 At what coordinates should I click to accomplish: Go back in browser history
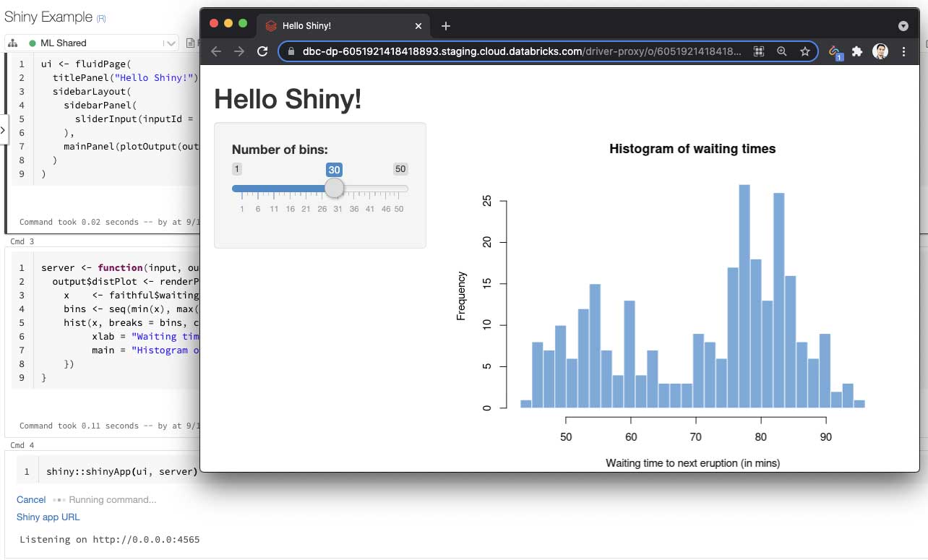point(215,51)
